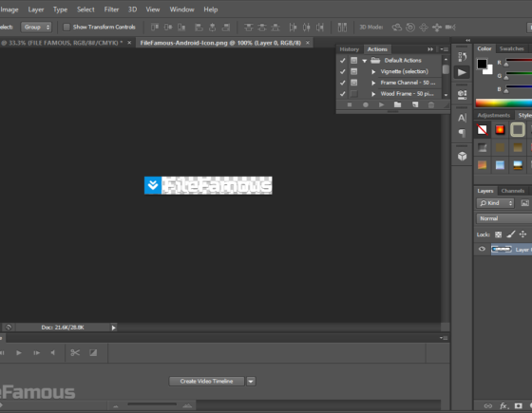Screen dimensions: 532x413
Task: Open the Type menu
Action: (x=60, y=9)
